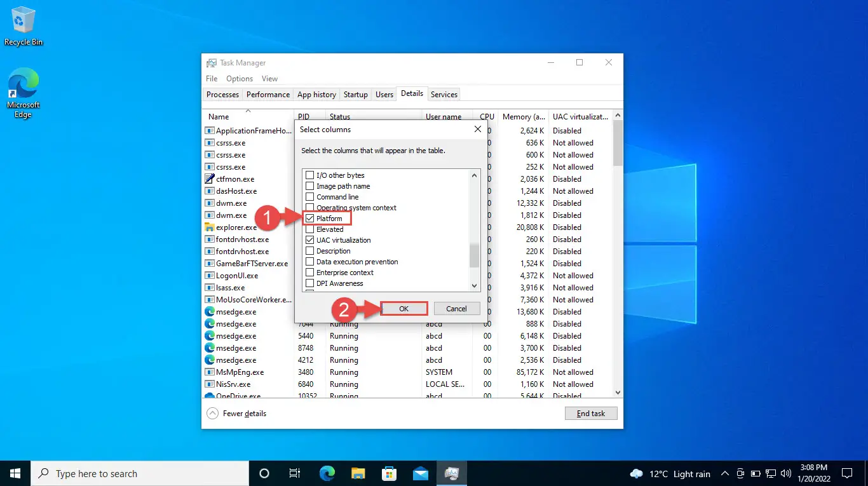This screenshot has height=486, width=868.
Task: Click the Task View taskbar icon
Action: click(x=295, y=473)
